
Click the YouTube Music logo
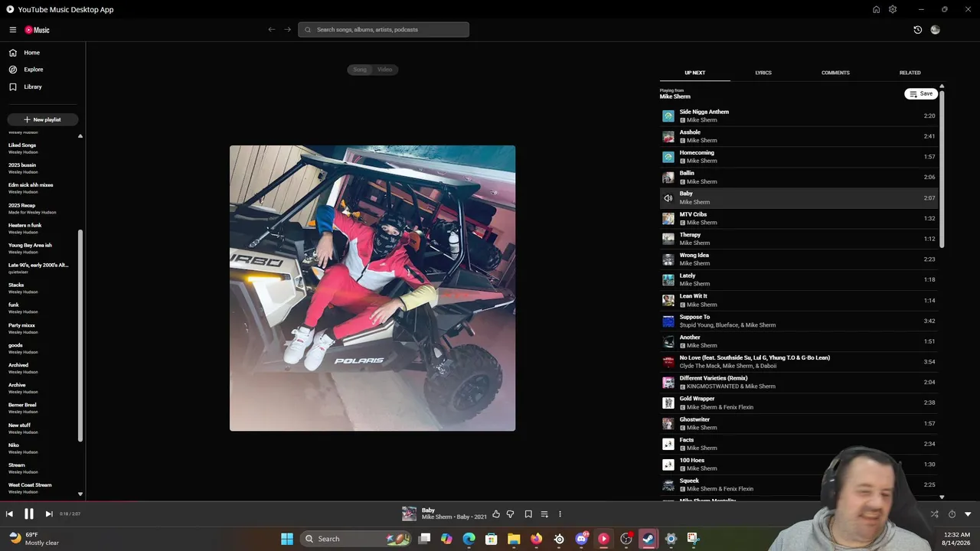37,30
